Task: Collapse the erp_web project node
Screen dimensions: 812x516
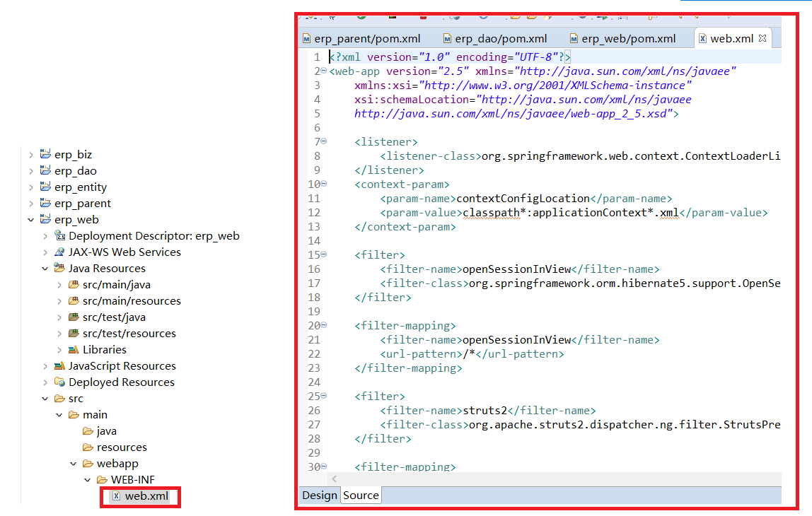Action: click(31, 220)
